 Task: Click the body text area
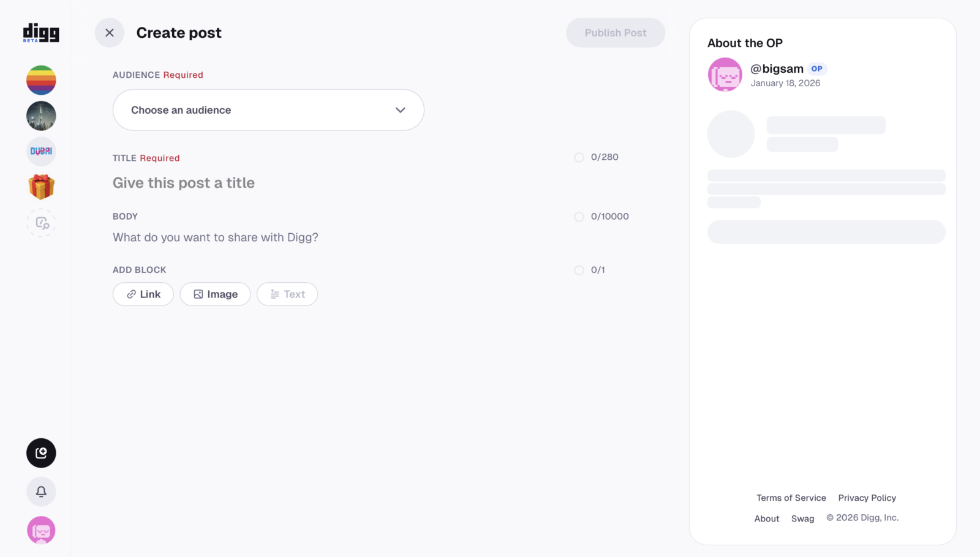pyautogui.click(x=216, y=237)
